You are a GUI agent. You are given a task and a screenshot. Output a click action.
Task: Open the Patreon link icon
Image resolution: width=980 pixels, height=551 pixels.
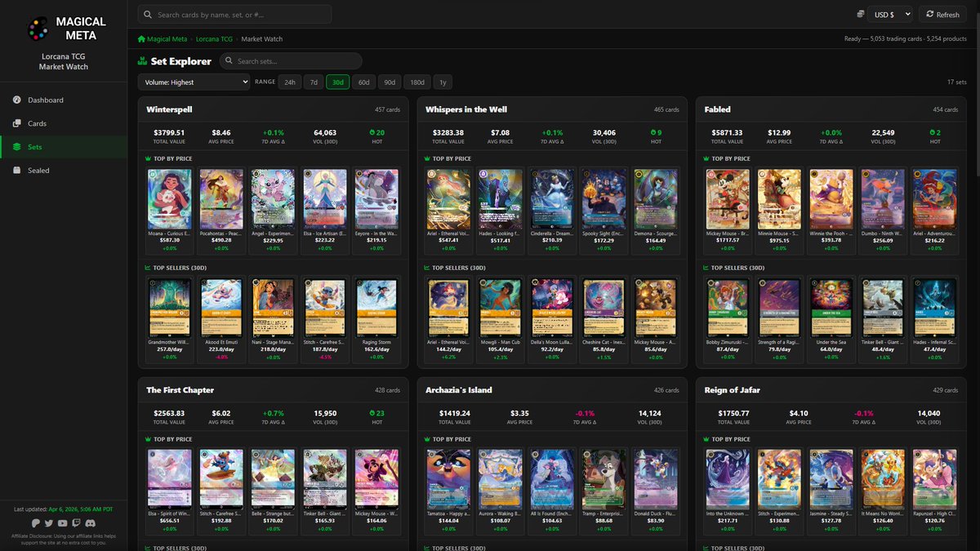pos(36,522)
